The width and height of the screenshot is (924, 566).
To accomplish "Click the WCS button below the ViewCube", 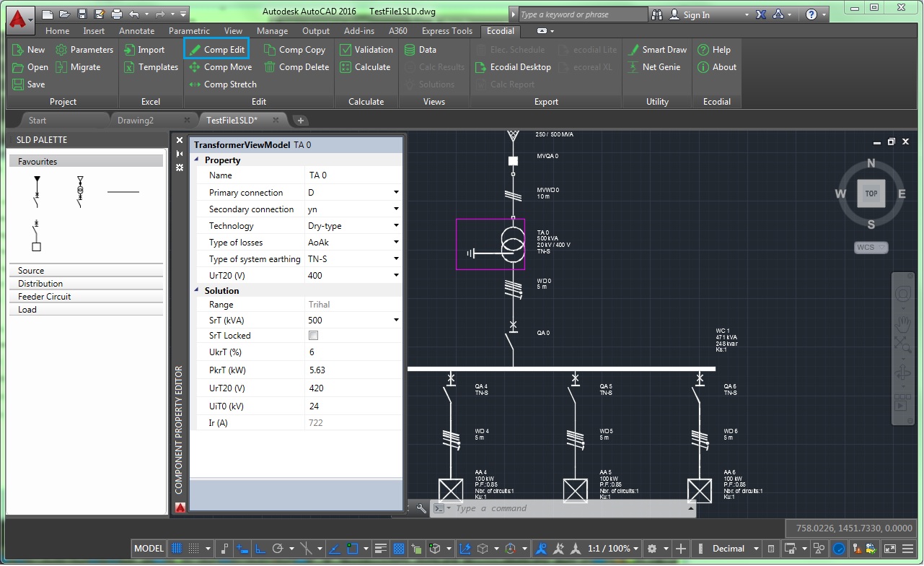I will click(871, 247).
